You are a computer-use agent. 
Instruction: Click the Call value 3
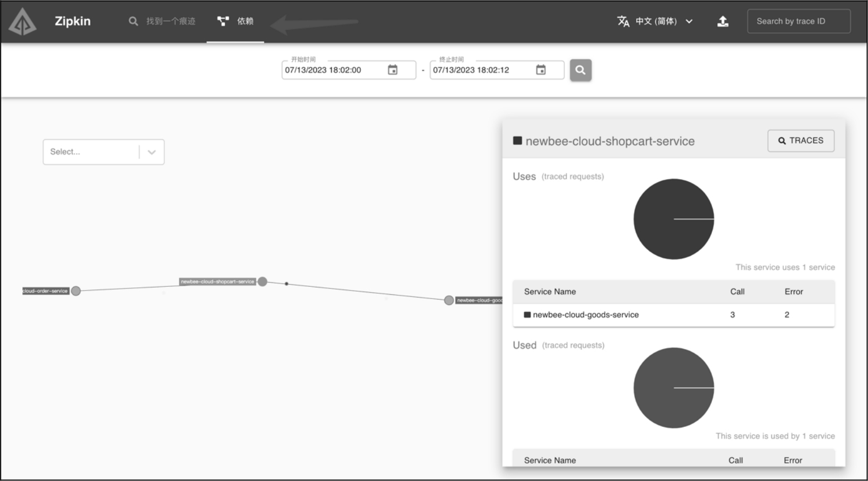pos(733,315)
